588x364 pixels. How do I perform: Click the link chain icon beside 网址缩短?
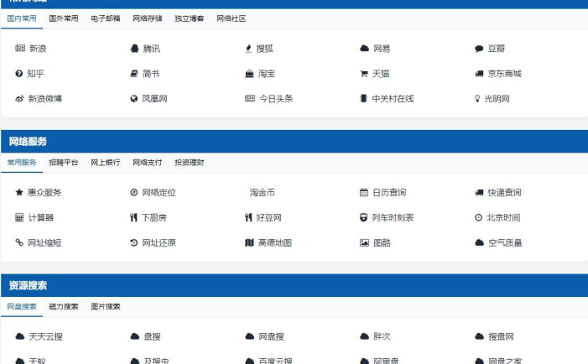(19, 242)
